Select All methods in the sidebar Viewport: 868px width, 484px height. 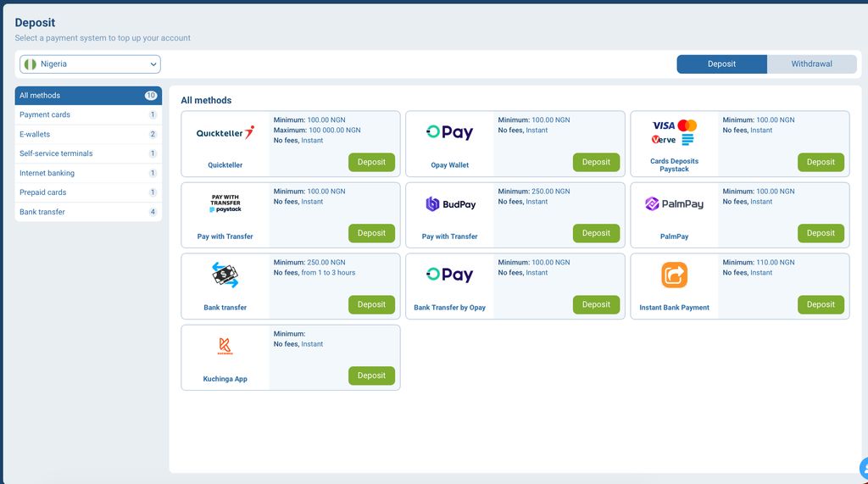pyautogui.click(x=88, y=95)
